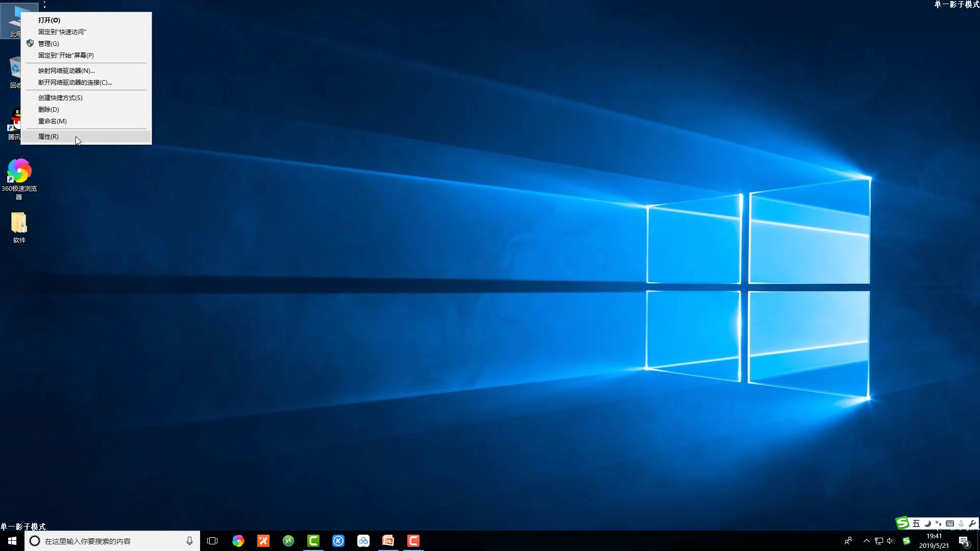Viewport: 980px width, 551px height.
Task: Select 属性(R) in the context menu
Action: 48,136
